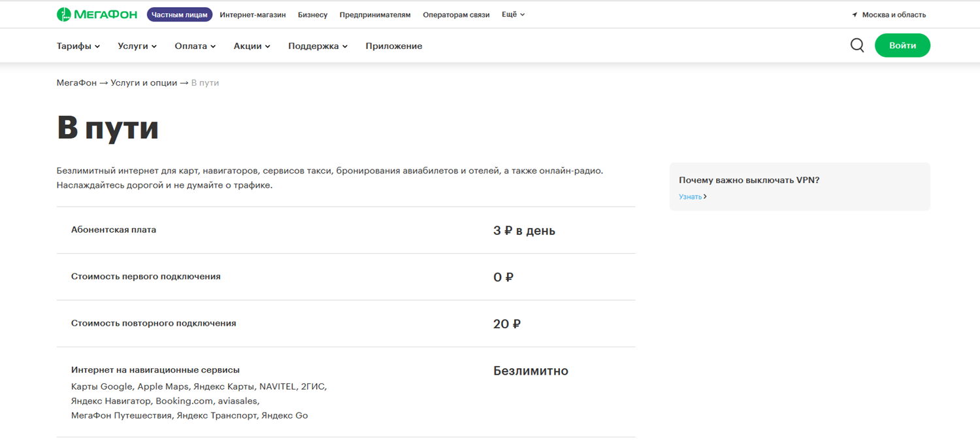Expand the Тарифы dropdown menu

click(x=78, y=46)
